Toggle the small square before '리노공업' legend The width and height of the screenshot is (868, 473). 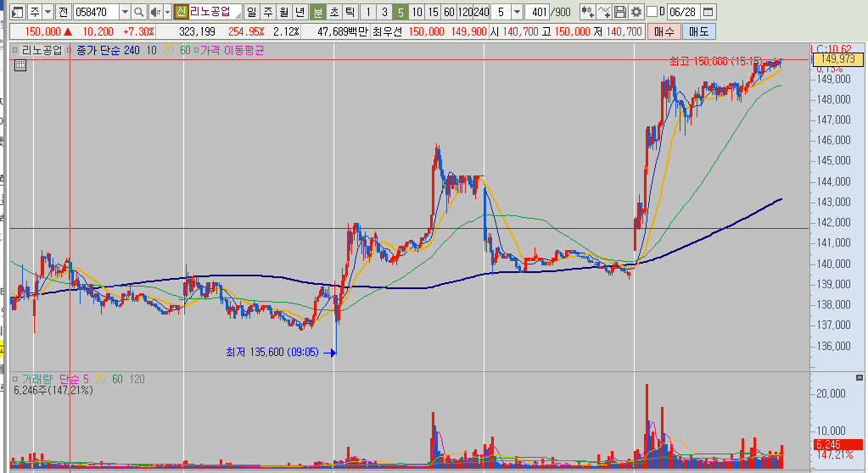15,50
